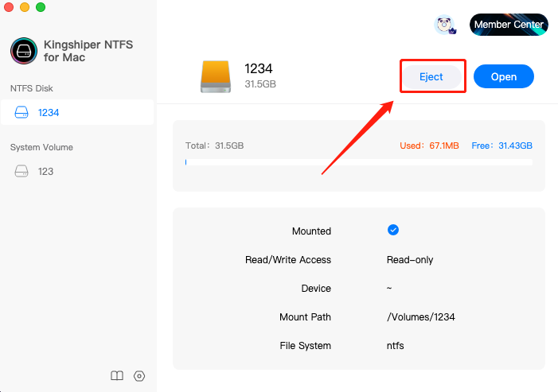Maximize the window with green button
Screen dimensions: 558x392
[41, 7]
